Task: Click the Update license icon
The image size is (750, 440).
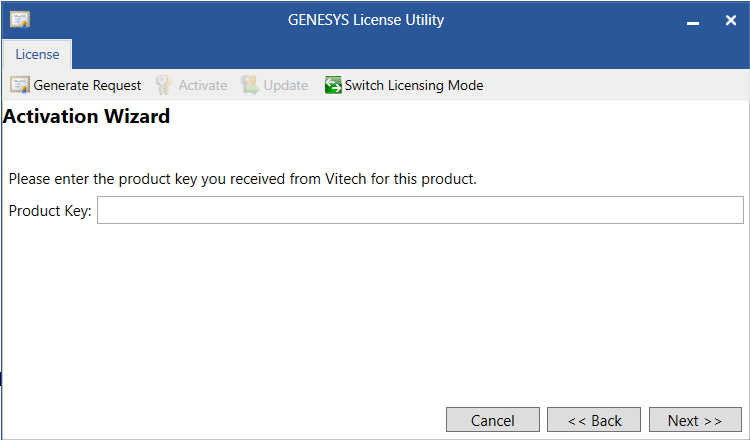Action: [x=250, y=86]
